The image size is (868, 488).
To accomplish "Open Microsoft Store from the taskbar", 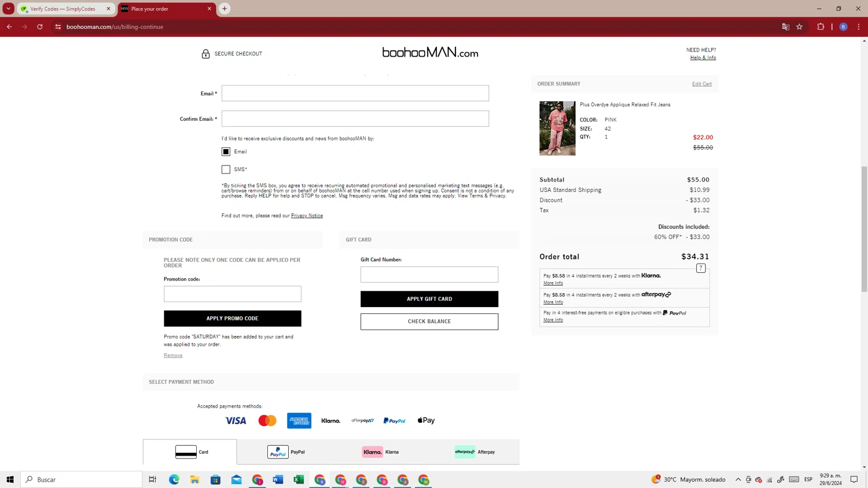I will pos(216,479).
